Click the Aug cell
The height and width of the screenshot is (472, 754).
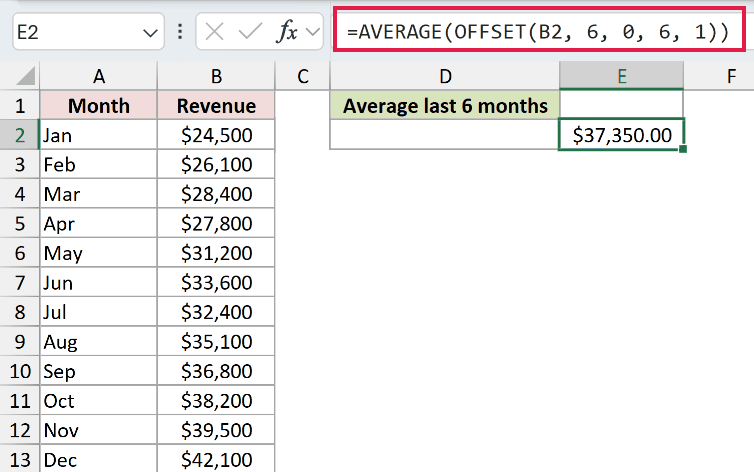point(99,341)
